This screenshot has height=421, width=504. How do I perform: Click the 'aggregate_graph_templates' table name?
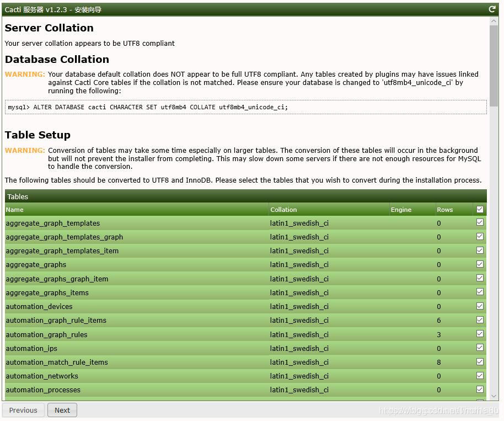pyautogui.click(x=53, y=223)
